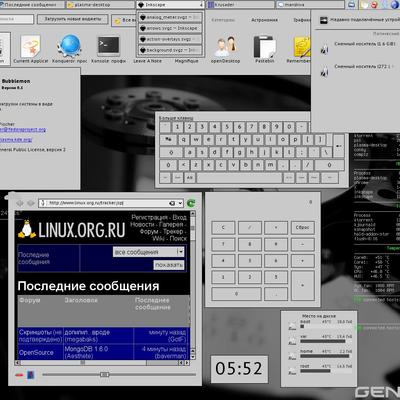Tap the 'm' key on virtual keyboard
400x400 pixels.
coord(270,165)
